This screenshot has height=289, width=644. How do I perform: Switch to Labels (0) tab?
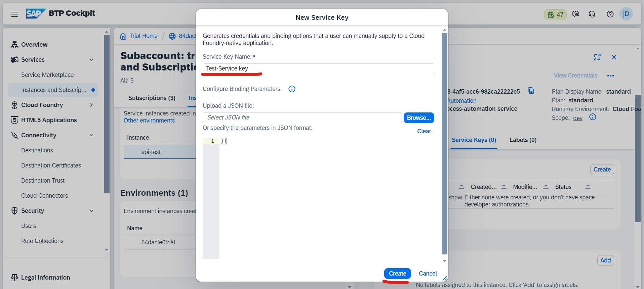[523, 140]
